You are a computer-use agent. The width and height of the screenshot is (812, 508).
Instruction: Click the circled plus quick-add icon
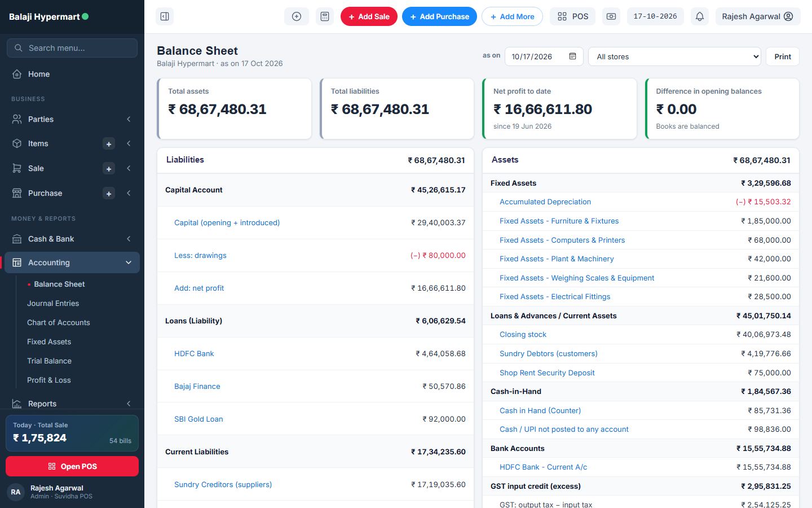(x=297, y=16)
